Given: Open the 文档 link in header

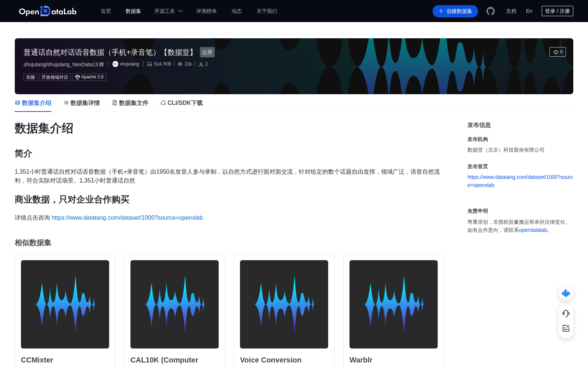Looking at the screenshot, I should 511,11.
